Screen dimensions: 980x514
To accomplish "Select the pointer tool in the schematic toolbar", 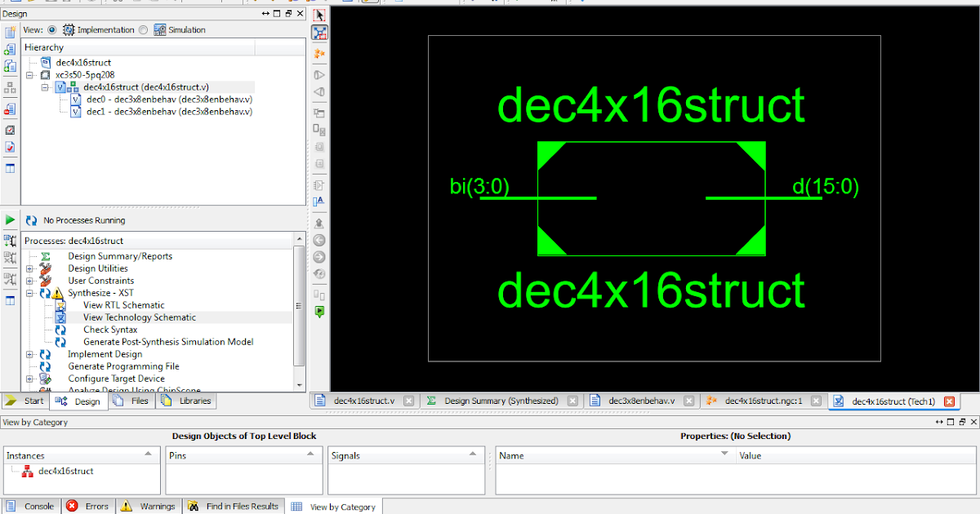I will 318,14.
